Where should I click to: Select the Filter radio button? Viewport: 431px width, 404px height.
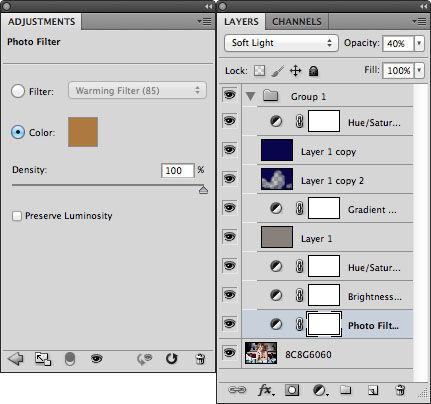tap(18, 91)
